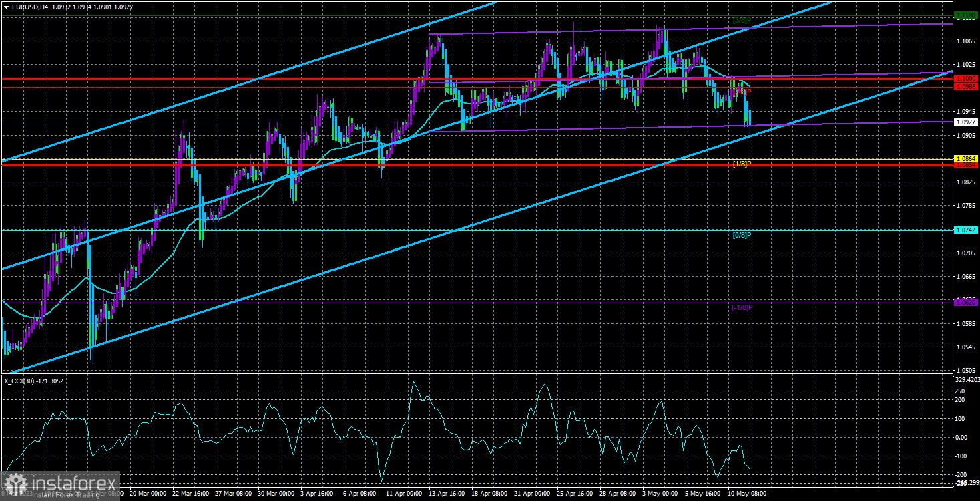Select the EURUSD,H4 chart title text
This screenshot has width=980, height=501.
(29, 7)
